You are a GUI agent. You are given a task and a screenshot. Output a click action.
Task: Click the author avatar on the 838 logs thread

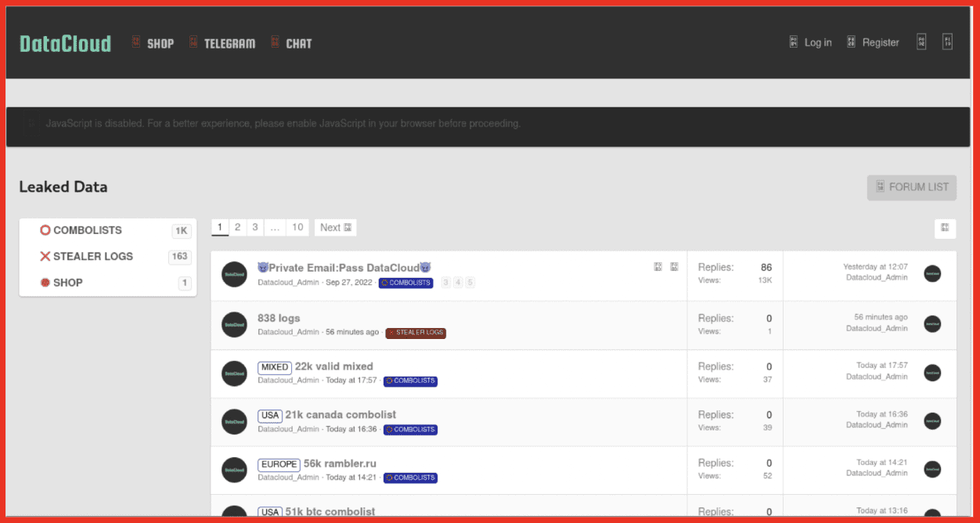(234, 324)
